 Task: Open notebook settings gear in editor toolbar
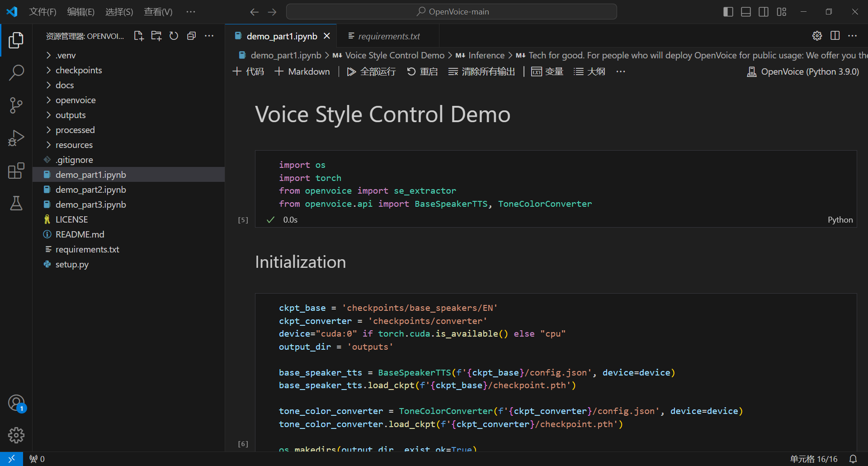(x=817, y=36)
